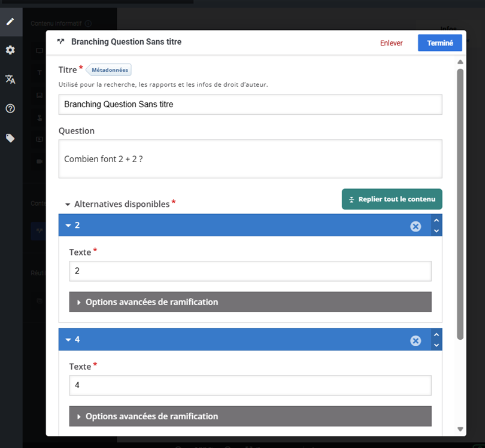Click the pencil edit icon in sidebar

10,22
